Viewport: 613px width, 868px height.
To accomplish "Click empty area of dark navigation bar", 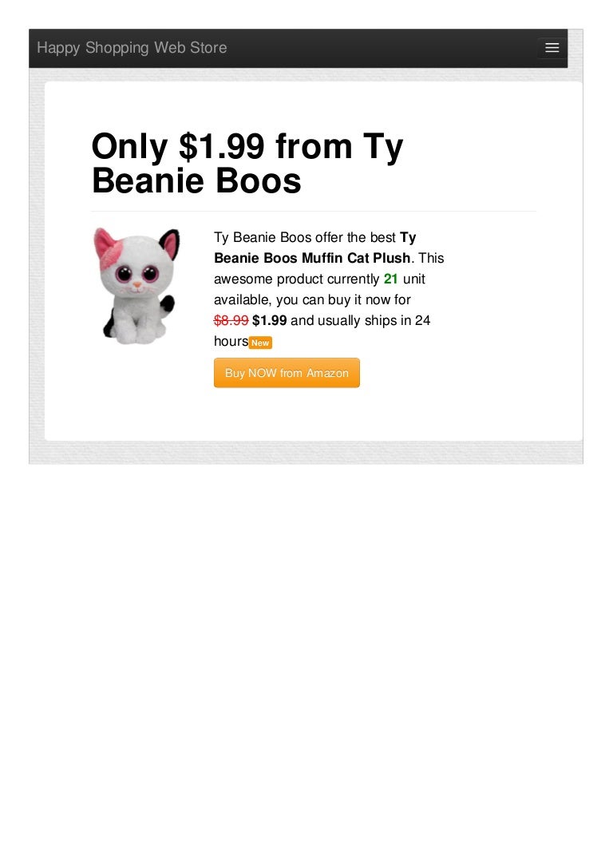I will [x=382, y=48].
